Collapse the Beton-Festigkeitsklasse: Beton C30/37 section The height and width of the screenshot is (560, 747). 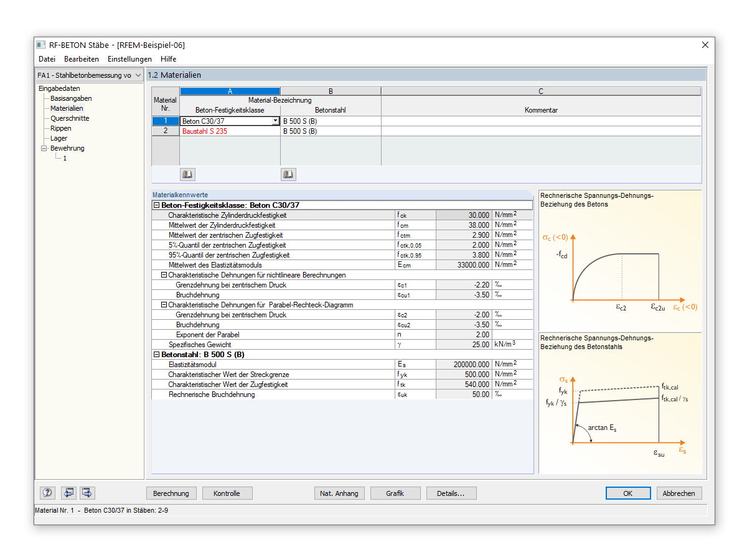[x=156, y=205]
